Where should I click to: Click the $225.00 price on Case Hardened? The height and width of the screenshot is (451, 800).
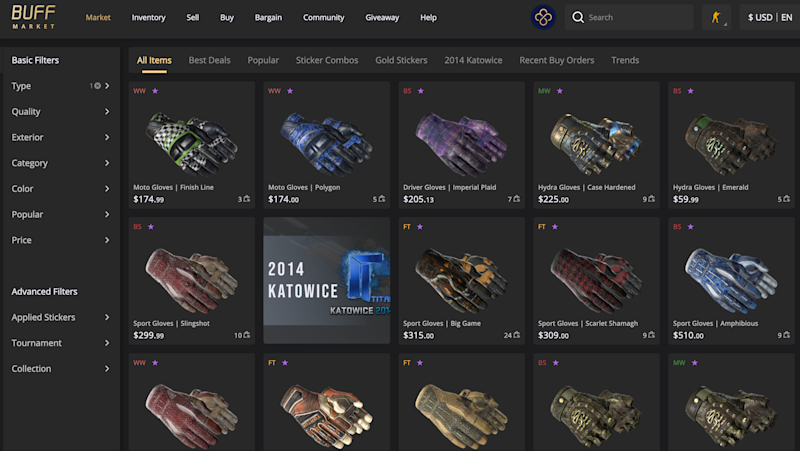point(553,199)
